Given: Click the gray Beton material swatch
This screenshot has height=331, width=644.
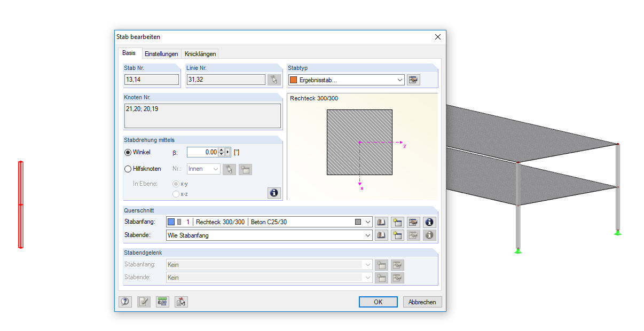Looking at the screenshot, I should [358, 222].
